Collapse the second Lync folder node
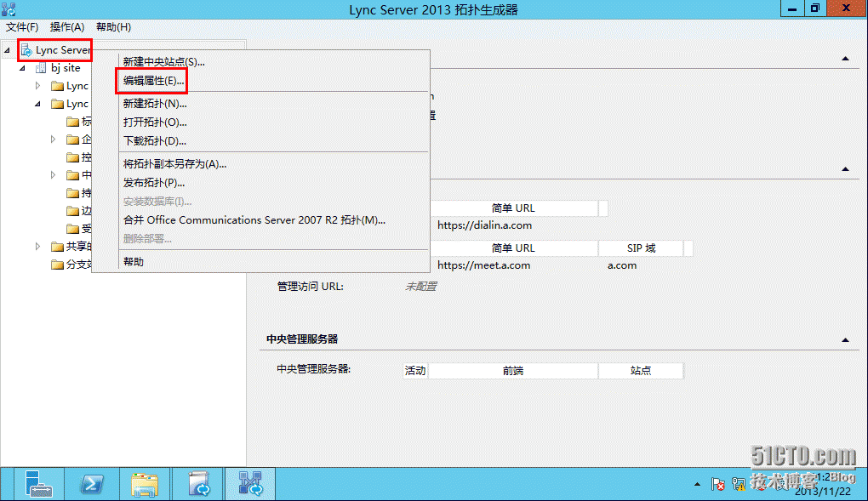The height and width of the screenshot is (501, 868). [x=38, y=104]
